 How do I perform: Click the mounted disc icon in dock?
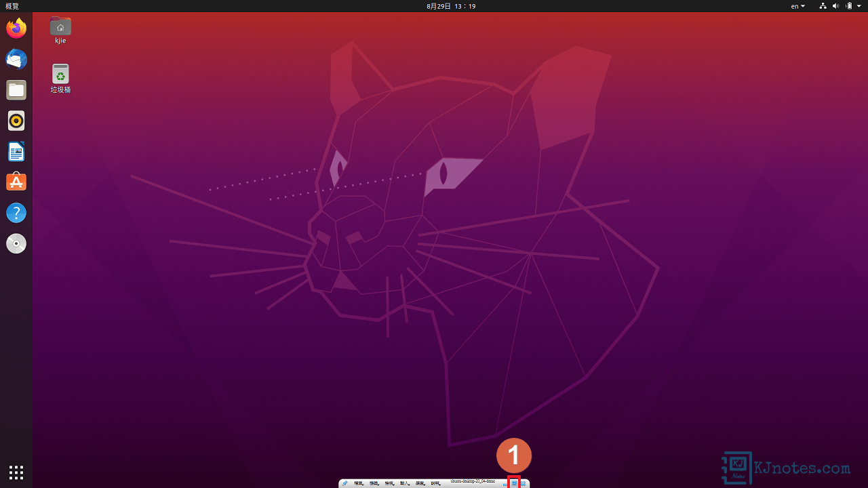[x=16, y=243]
